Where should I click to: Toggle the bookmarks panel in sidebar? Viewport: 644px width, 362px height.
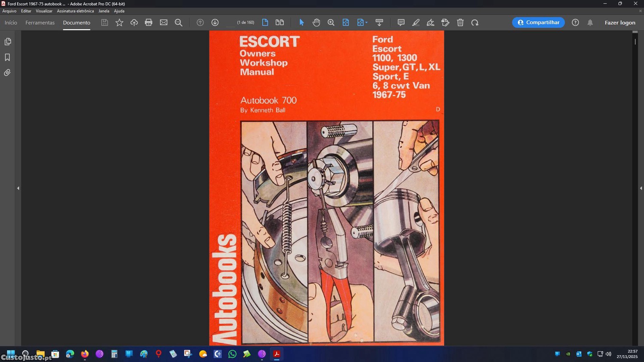[7, 57]
